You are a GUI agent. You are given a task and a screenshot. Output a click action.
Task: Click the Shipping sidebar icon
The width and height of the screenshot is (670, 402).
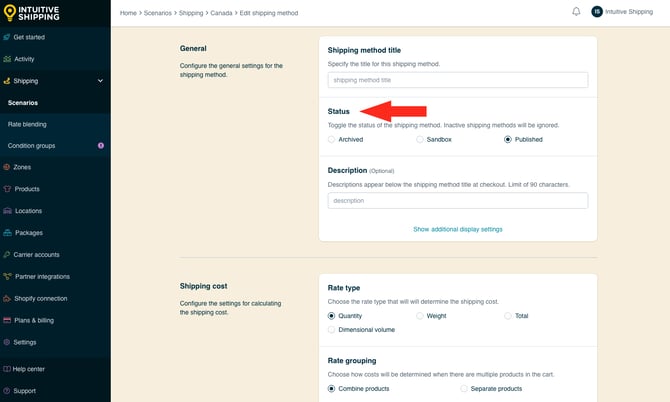(7, 81)
